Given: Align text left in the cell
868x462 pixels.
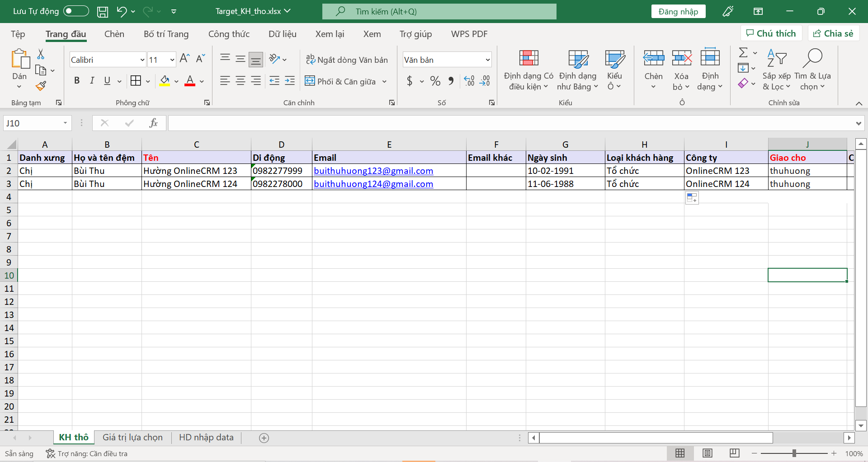Looking at the screenshot, I should pyautogui.click(x=225, y=80).
